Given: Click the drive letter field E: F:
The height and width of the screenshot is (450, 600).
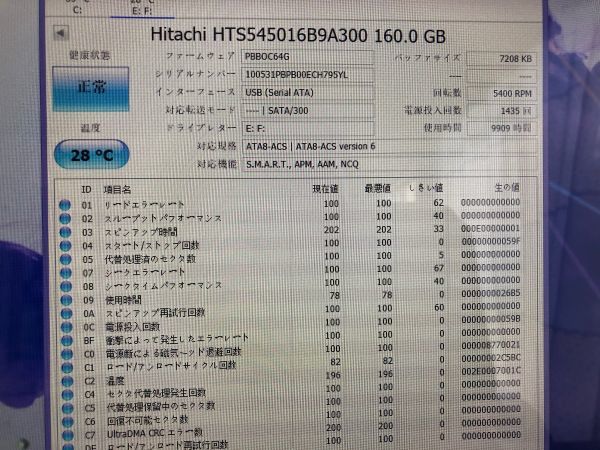Looking at the screenshot, I should [307, 129].
